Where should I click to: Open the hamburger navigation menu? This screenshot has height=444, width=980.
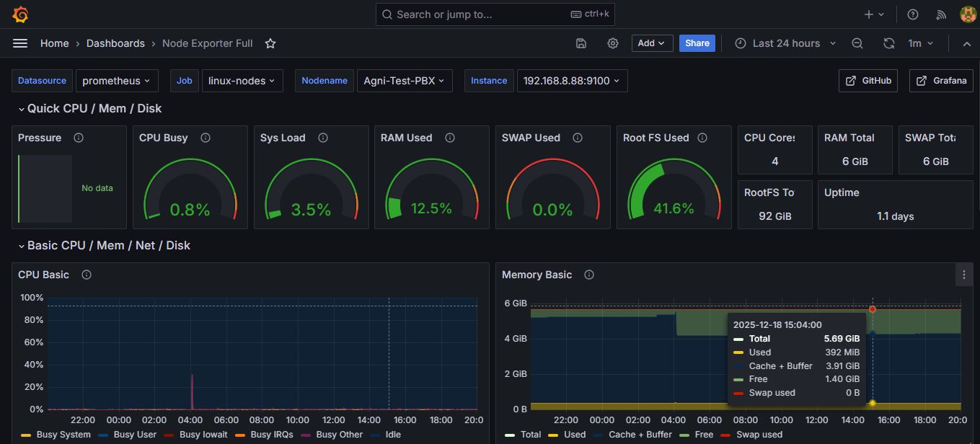[x=20, y=43]
